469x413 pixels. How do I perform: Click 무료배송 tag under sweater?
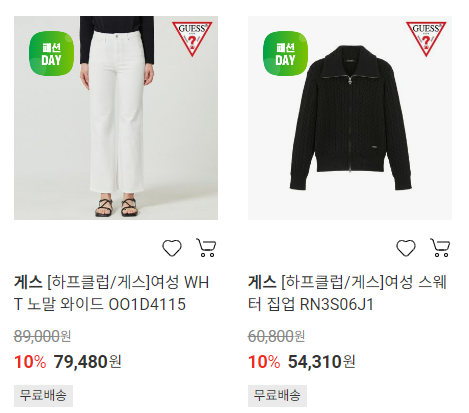tap(277, 396)
